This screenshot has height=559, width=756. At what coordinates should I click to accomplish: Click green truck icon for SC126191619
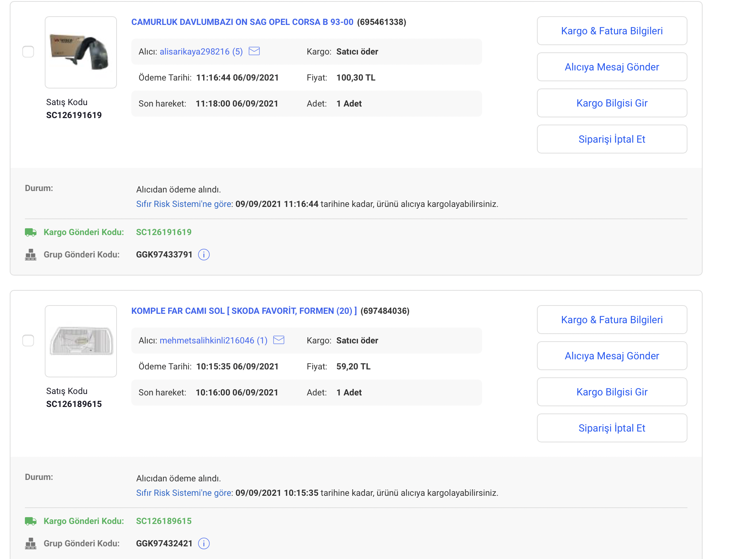(x=31, y=232)
